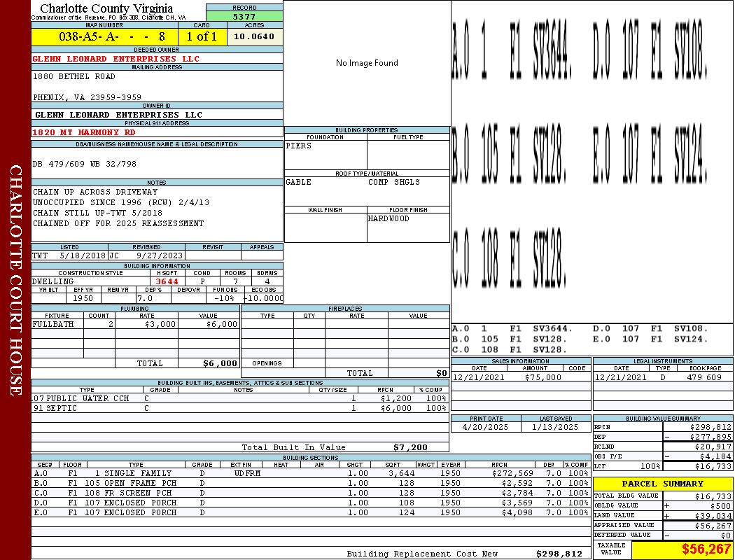Click reviewed date JC 9/27/2023

146,255
